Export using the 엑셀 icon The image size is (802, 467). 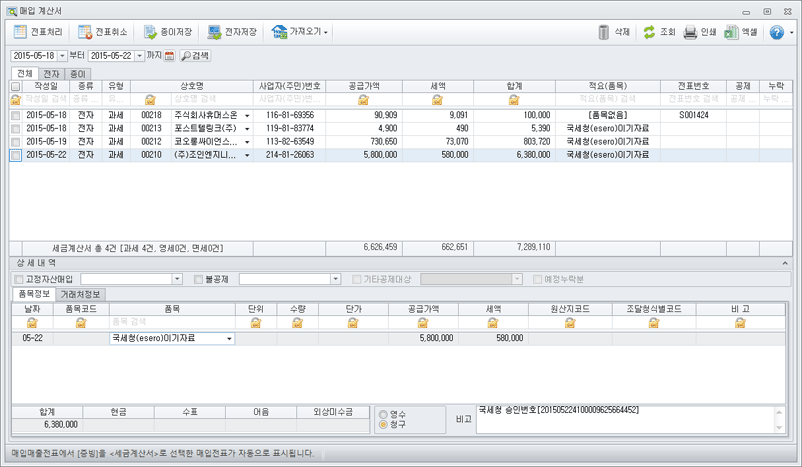pos(732,32)
